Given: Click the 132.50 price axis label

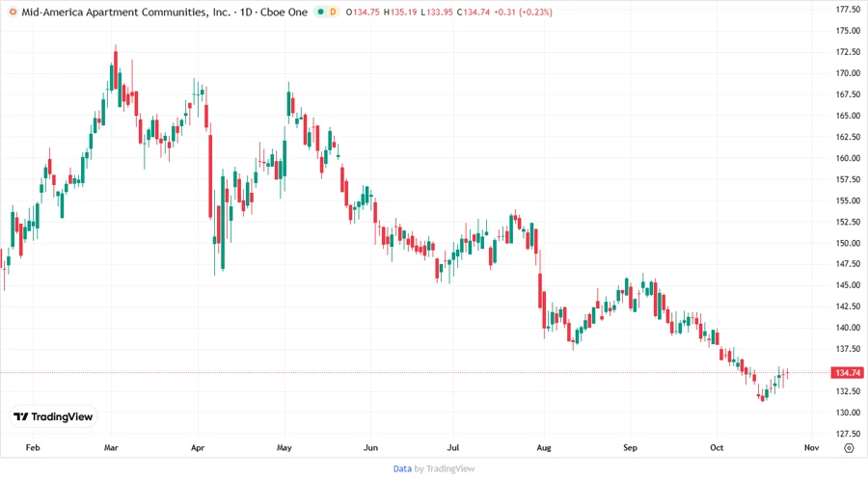Looking at the screenshot, I should 848,391.
